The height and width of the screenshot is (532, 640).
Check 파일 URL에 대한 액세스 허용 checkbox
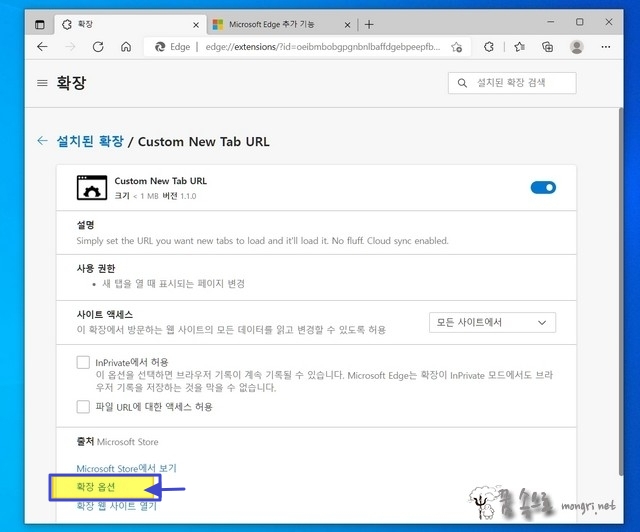pos(83,407)
